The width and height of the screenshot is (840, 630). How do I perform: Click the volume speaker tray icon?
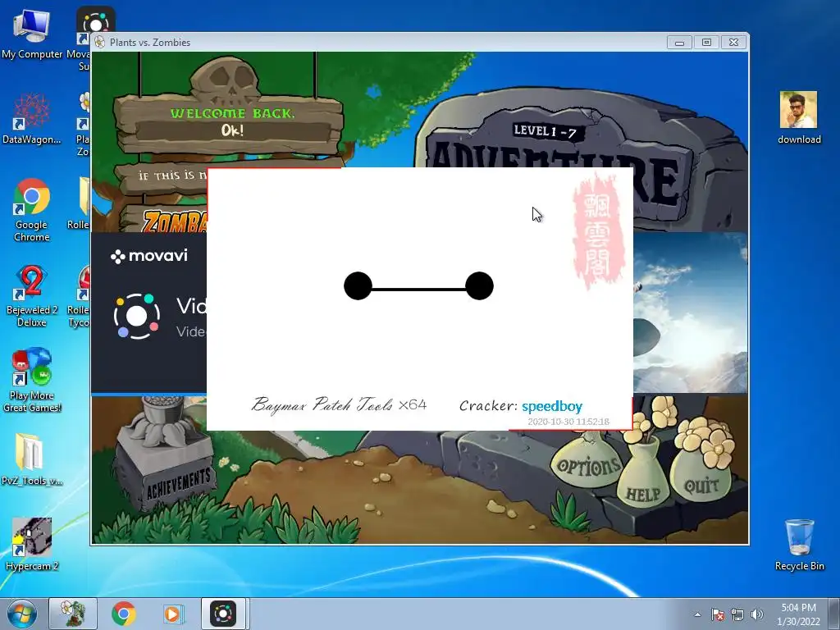pyautogui.click(x=757, y=614)
